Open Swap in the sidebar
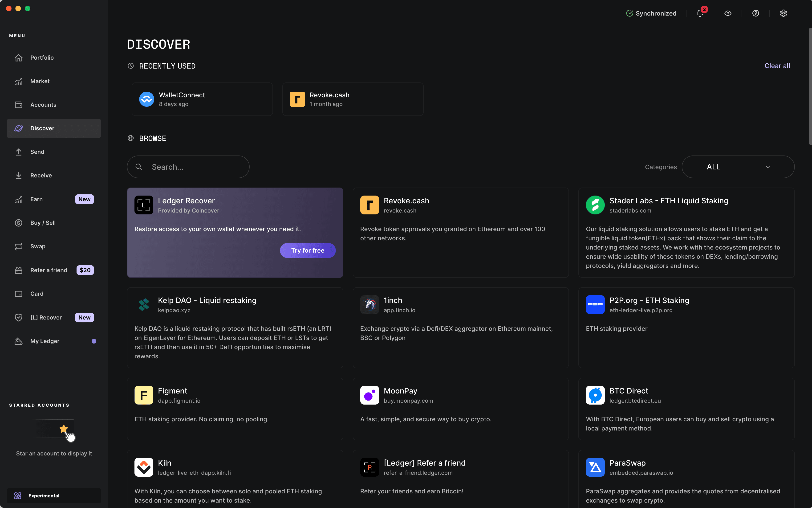Image resolution: width=812 pixels, height=508 pixels. click(54, 246)
